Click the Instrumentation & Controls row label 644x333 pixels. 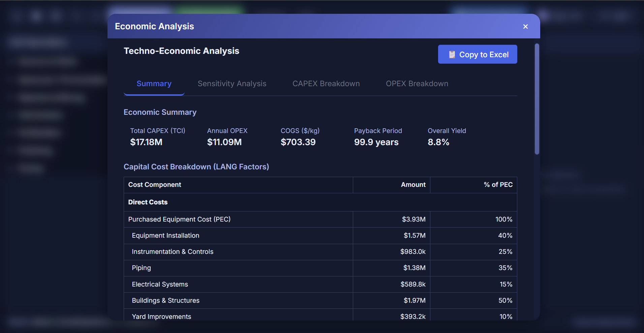click(x=173, y=252)
